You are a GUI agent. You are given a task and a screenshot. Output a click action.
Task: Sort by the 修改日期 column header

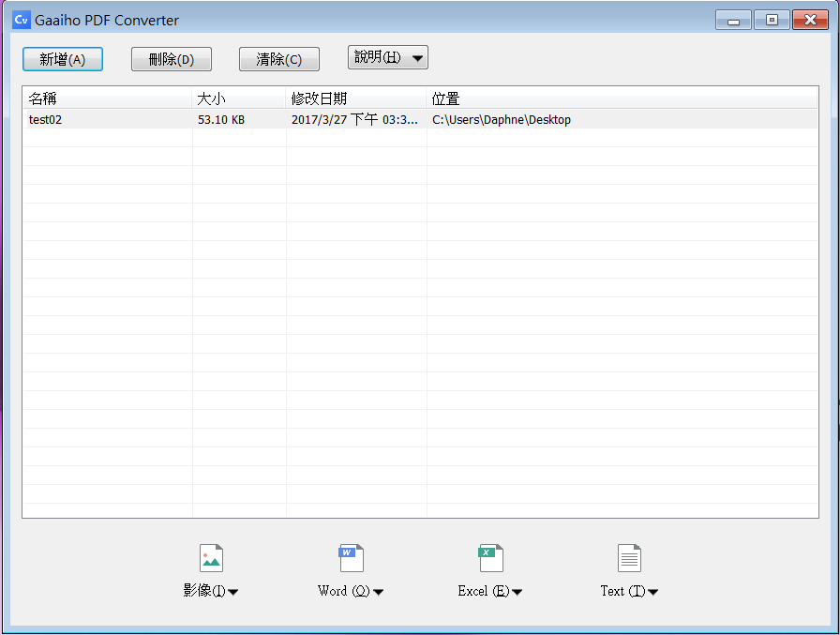pos(356,98)
